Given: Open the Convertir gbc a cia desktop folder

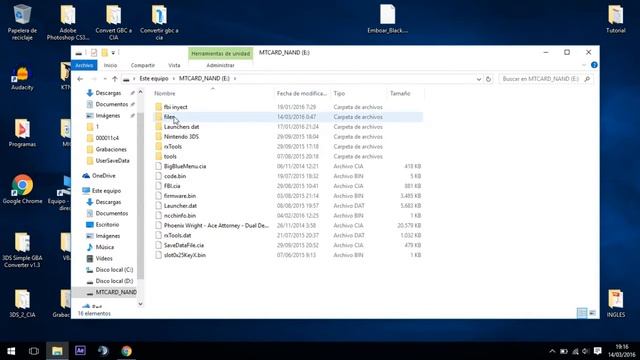Looking at the screenshot, I should pyautogui.click(x=159, y=22).
